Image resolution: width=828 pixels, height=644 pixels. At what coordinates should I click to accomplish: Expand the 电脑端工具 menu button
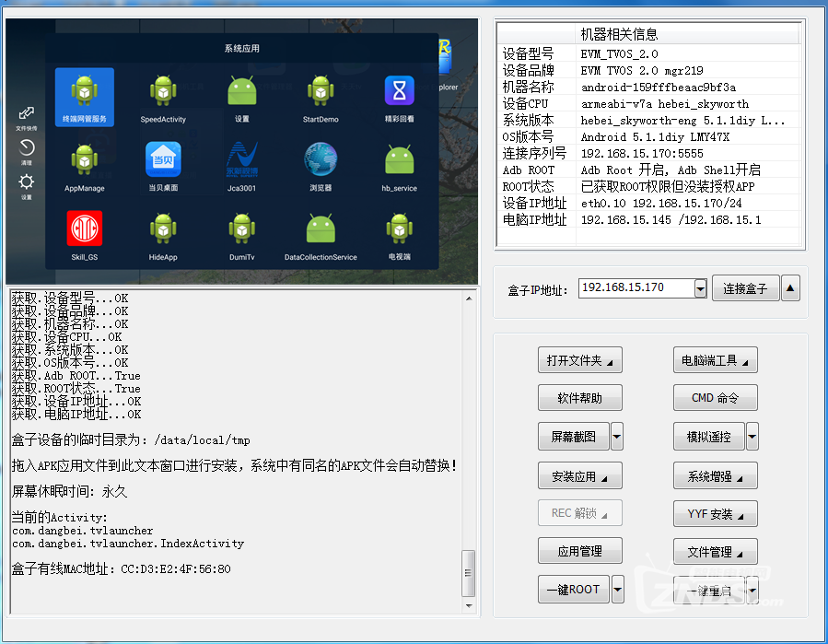(715, 360)
